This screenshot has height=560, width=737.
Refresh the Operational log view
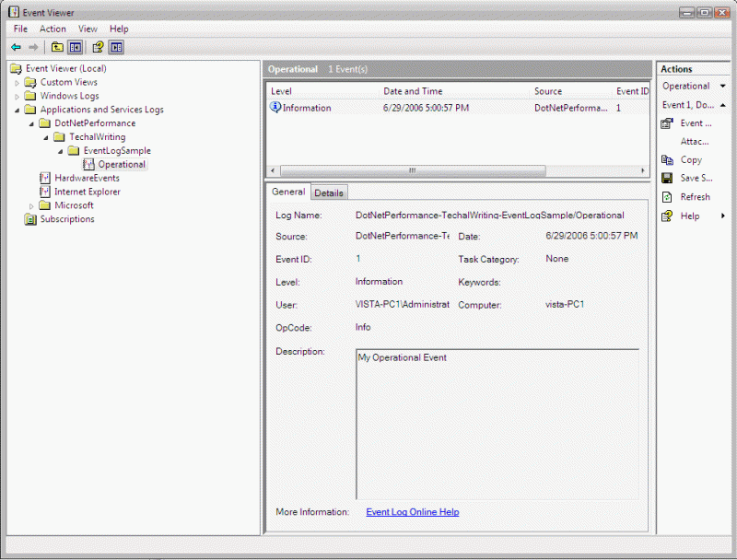[x=694, y=196]
